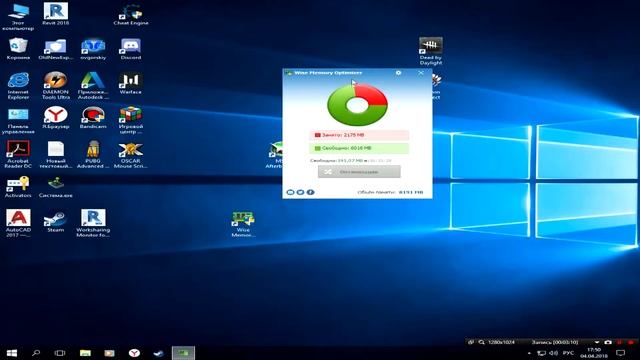Select the Worksharing Monitor desktop shortcut
The image size is (640, 360).
[93, 223]
